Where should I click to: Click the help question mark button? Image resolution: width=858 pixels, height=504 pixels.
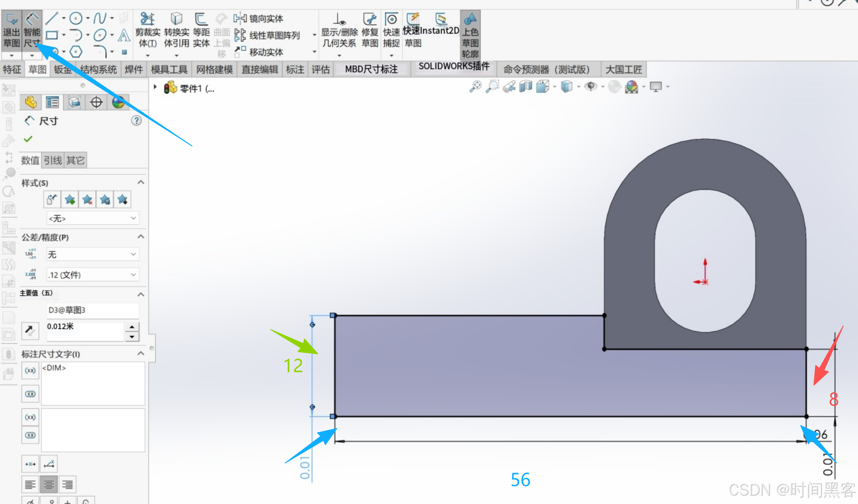coord(136,121)
